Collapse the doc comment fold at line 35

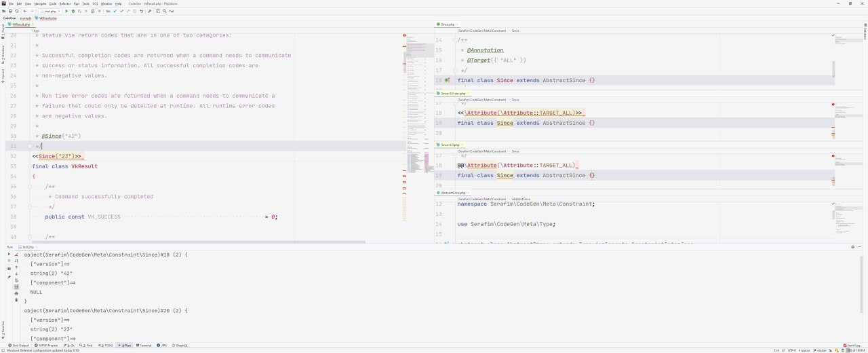point(31,187)
